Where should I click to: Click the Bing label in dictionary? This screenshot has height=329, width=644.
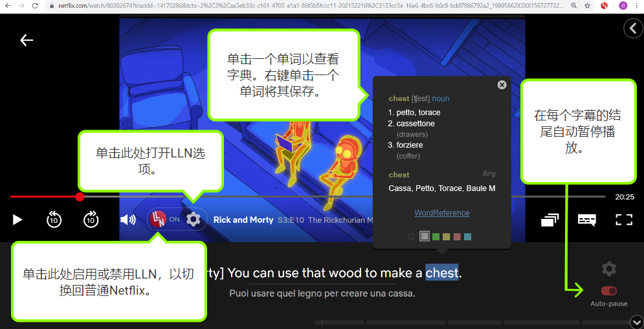point(489,174)
